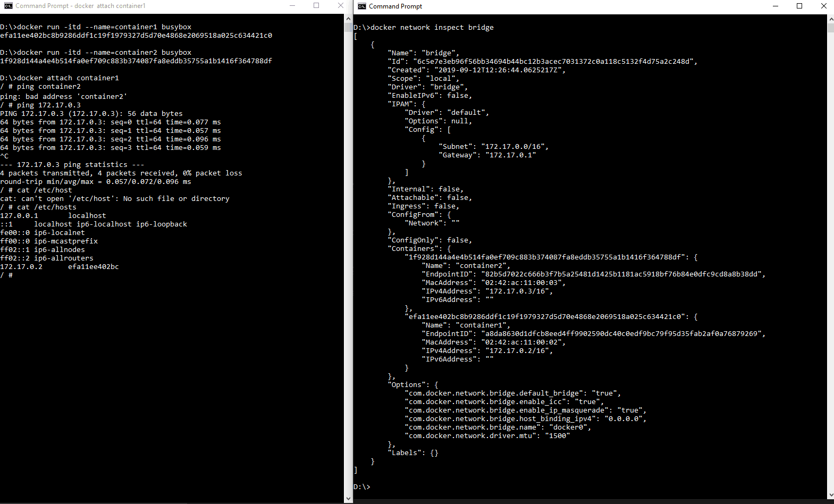
Task: Click the left window title bar text
Action: coord(80,6)
